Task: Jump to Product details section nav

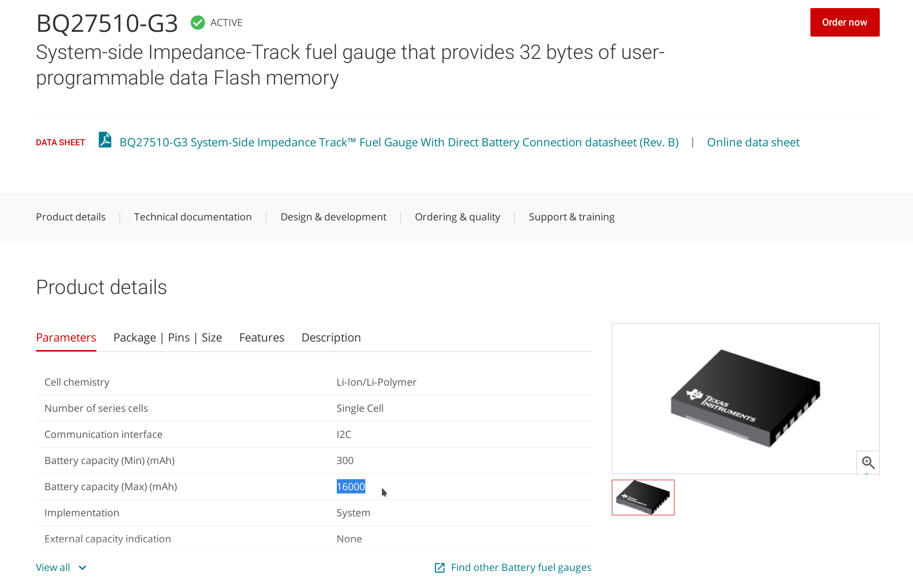Action: 71,217
